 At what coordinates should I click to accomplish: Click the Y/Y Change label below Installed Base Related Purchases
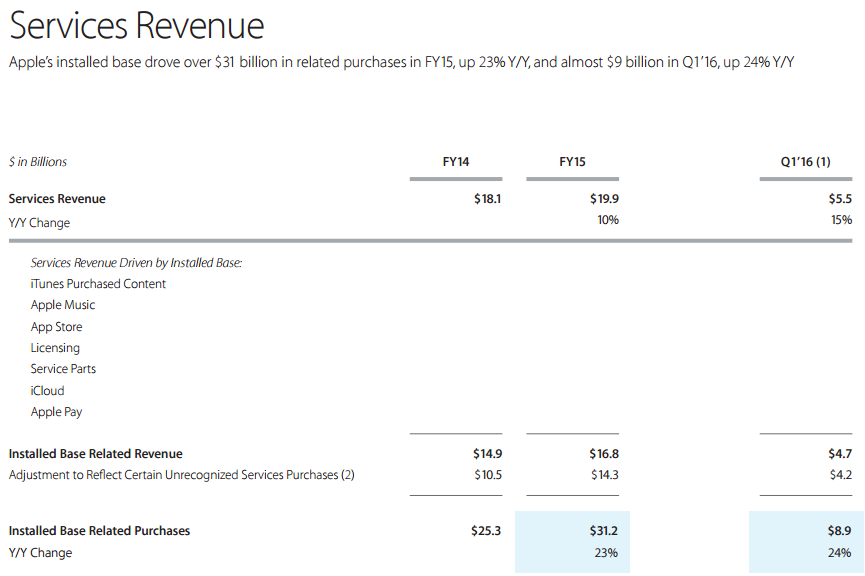pyautogui.click(x=40, y=553)
